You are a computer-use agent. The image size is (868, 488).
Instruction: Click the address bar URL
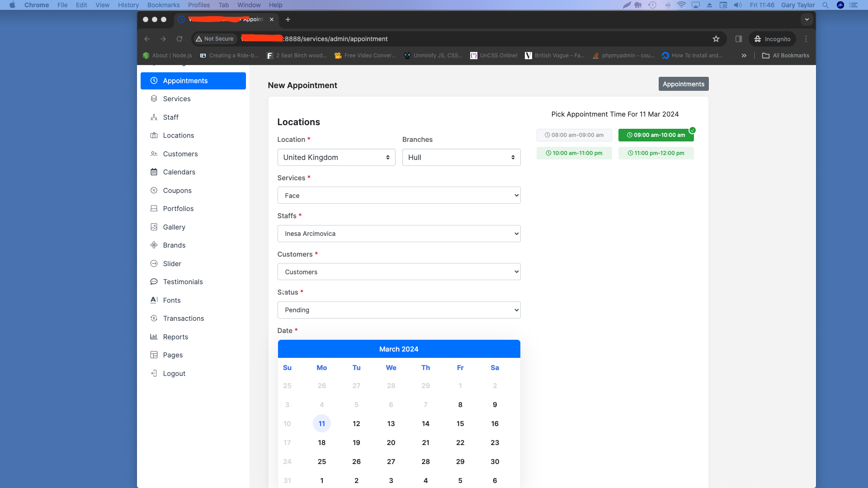pyautogui.click(x=336, y=39)
